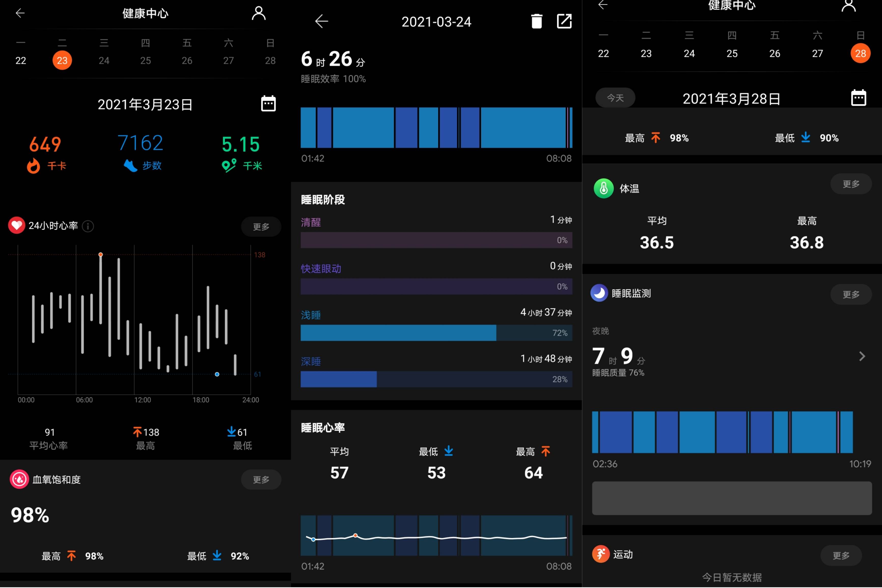Tap the 体温 thermometer icon

point(603,188)
